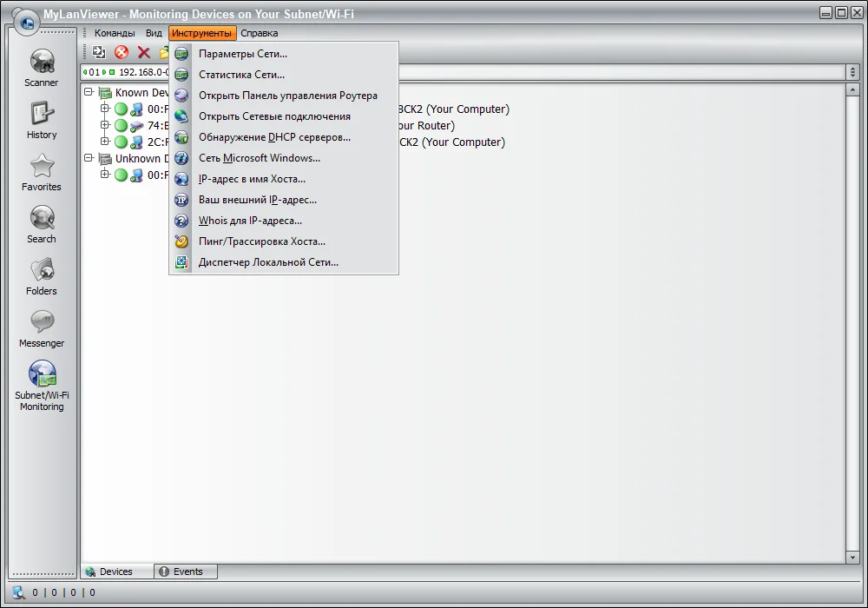
Task: Choose Обнаружение DHCP серверов... entry
Action: pyautogui.click(x=284, y=137)
